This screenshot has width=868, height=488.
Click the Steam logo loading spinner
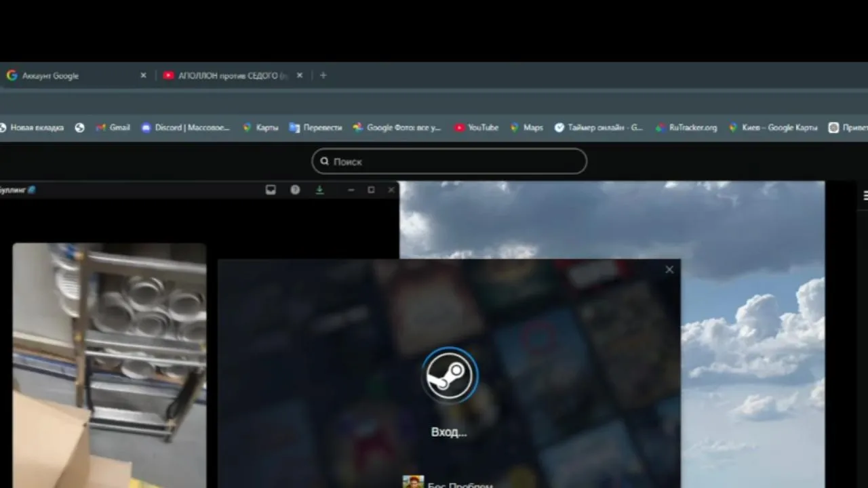tap(450, 375)
